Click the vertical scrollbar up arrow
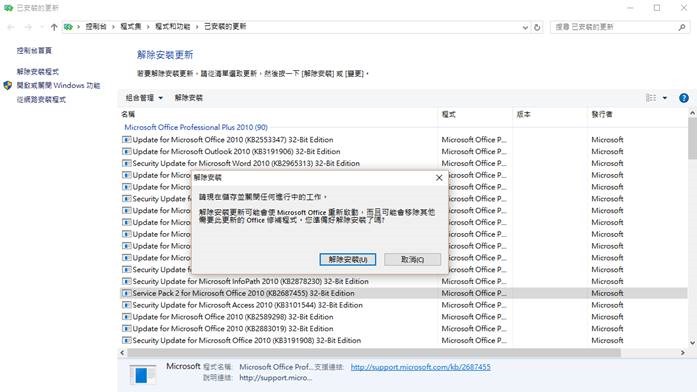Viewport: 697px width, 392px height. [692, 114]
